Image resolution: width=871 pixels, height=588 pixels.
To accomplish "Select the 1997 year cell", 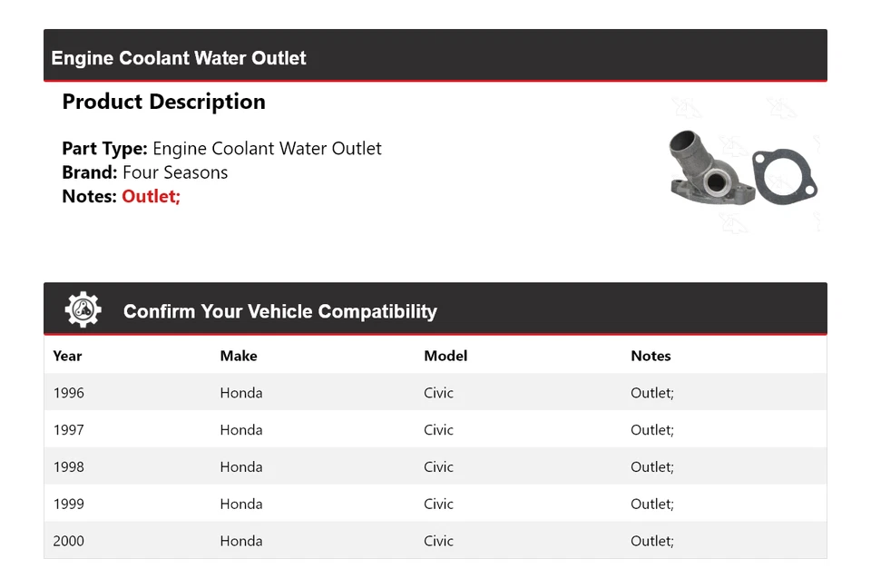I will coord(68,430).
